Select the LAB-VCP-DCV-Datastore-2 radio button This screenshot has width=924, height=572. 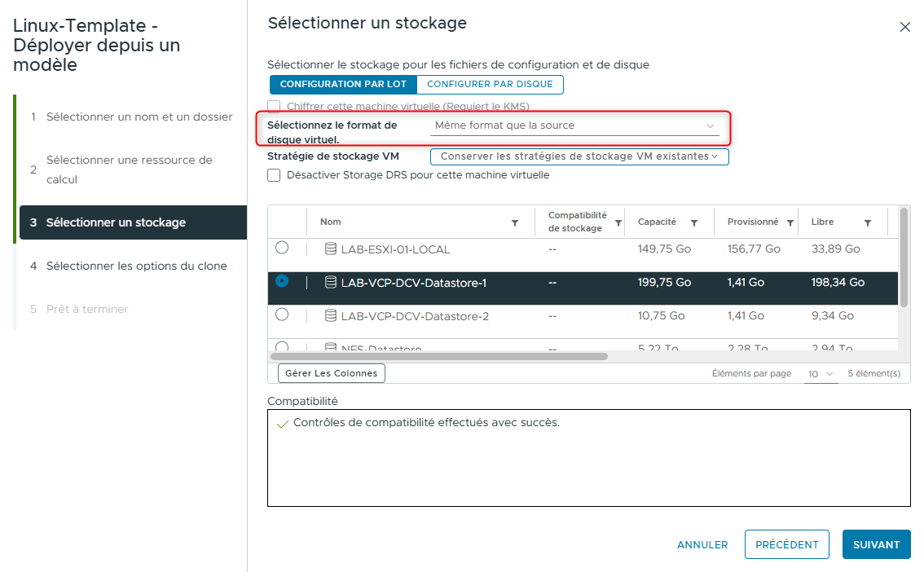point(280,315)
